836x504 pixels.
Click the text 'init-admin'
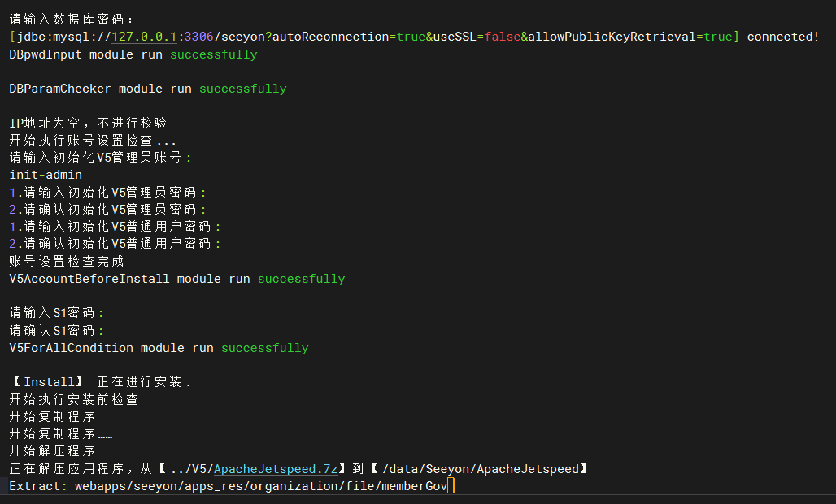pyautogui.click(x=46, y=175)
